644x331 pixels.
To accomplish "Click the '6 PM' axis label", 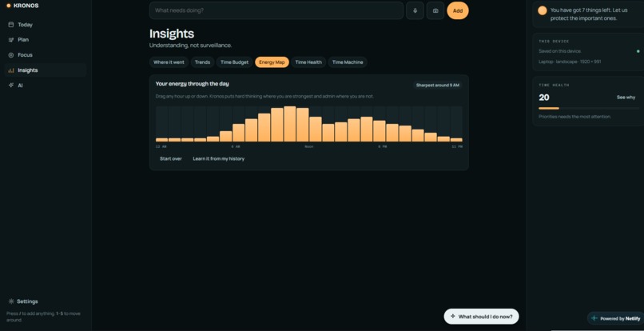I will coord(383,147).
